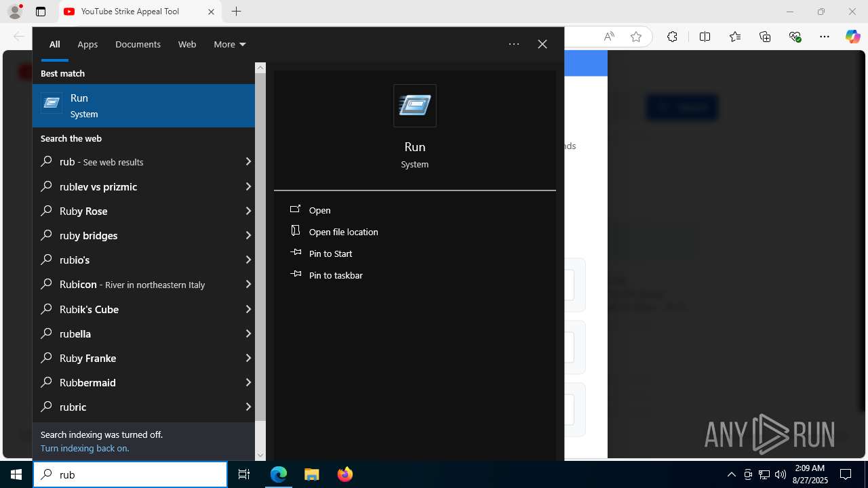Click the results list scroll-up arrow
The width and height of the screenshot is (868, 488).
click(260, 68)
